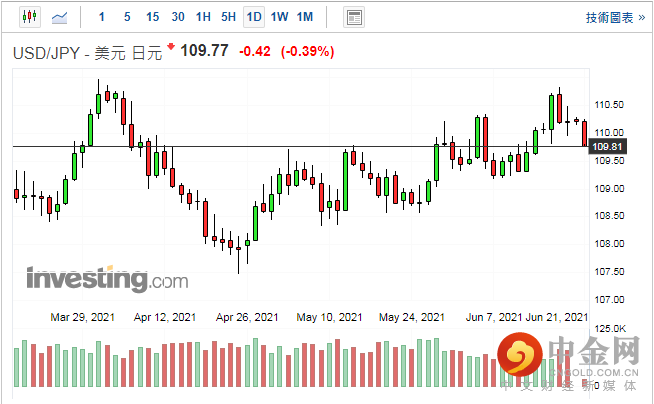The width and height of the screenshot is (654, 404).
Task: Choose the 5H timeframe
Action: [x=229, y=17]
